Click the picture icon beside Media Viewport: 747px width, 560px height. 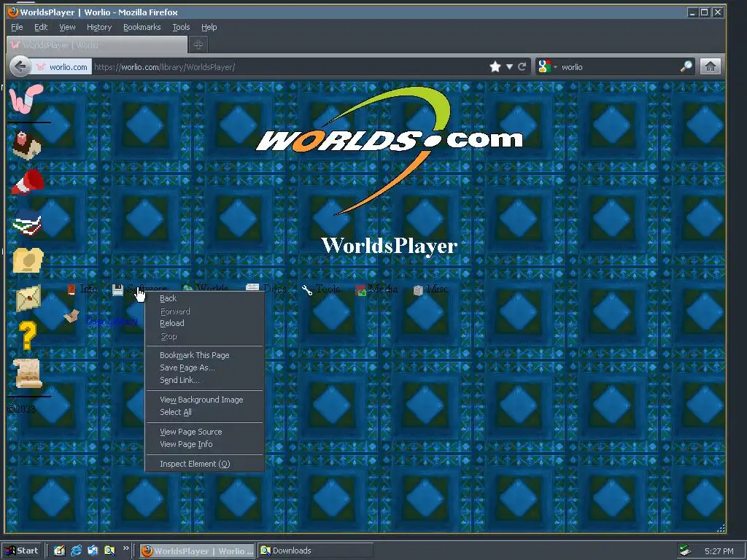(360, 290)
